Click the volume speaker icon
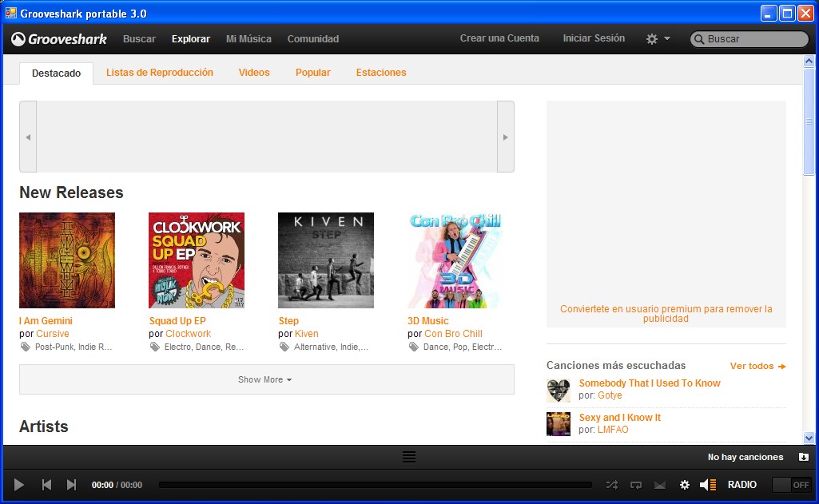The height and width of the screenshot is (504, 819). (x=708, y=485)
